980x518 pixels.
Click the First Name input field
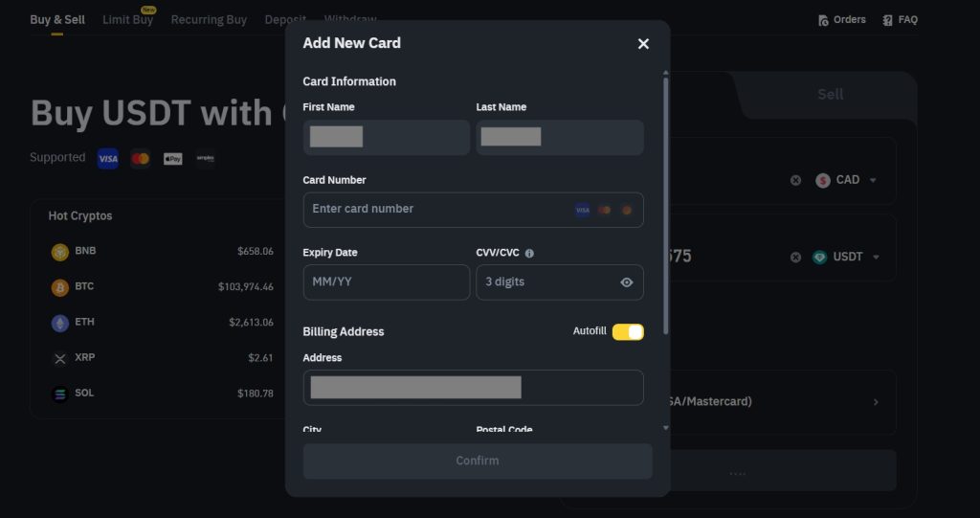[x=387, y=137]
